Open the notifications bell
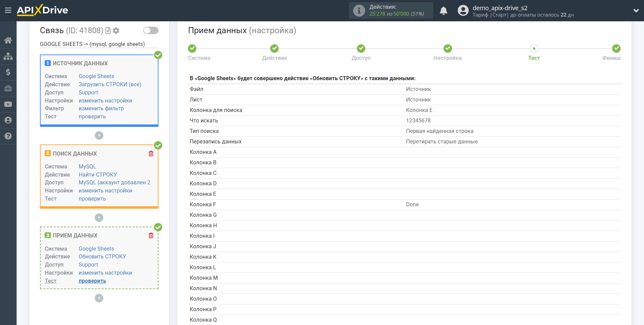 tap(444, 11)
